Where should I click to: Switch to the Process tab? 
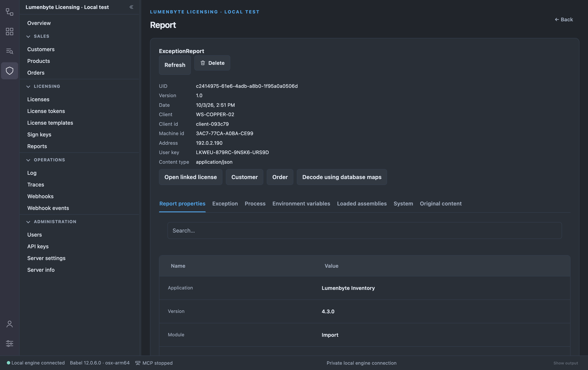click(255, 204)
